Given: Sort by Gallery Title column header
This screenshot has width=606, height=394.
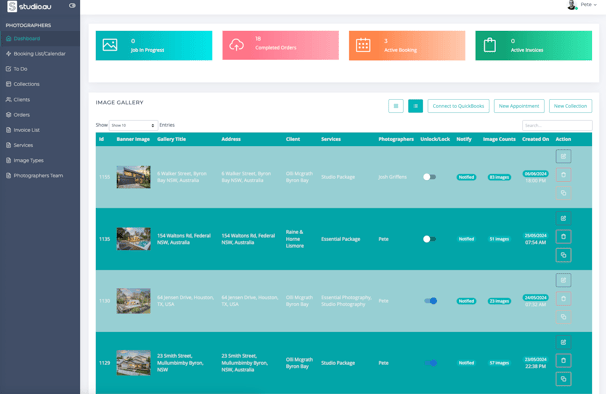Looking at the screenshot, I should pos(172,139).
